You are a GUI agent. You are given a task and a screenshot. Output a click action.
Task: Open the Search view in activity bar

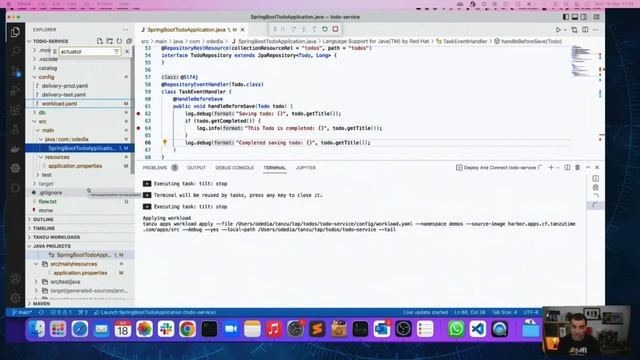16,51
